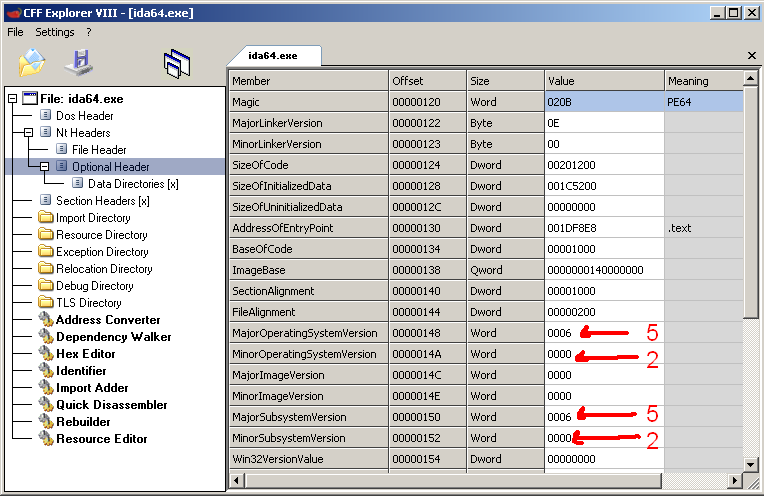
Task: Click the Hex Editor tool icon
Action: [x=46, y=354]
